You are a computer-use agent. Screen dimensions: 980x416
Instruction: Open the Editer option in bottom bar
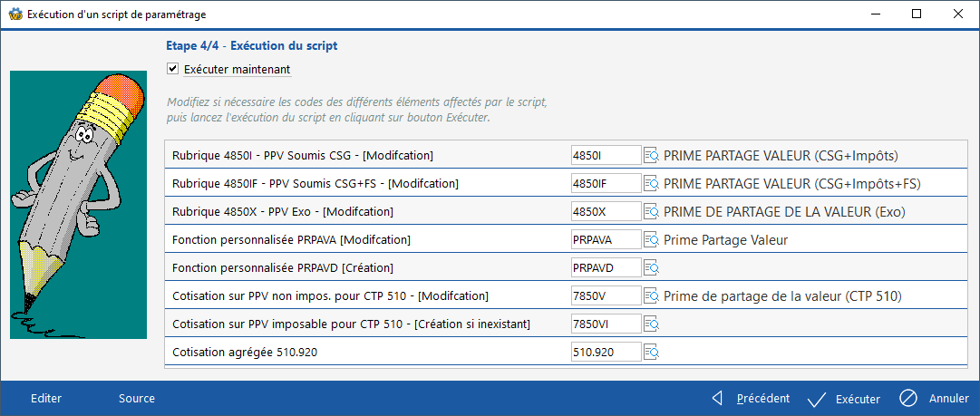46,398
